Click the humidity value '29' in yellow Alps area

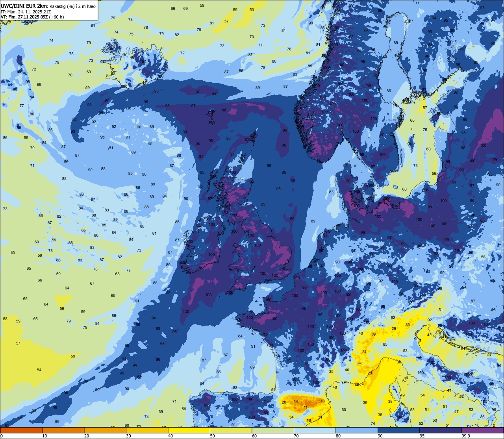coord(394,328)
